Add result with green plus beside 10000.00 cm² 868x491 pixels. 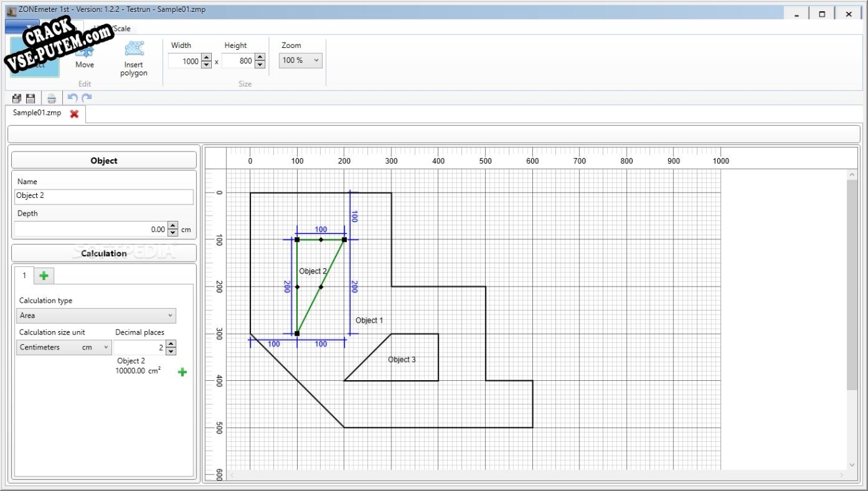click(x=182, y=372)
